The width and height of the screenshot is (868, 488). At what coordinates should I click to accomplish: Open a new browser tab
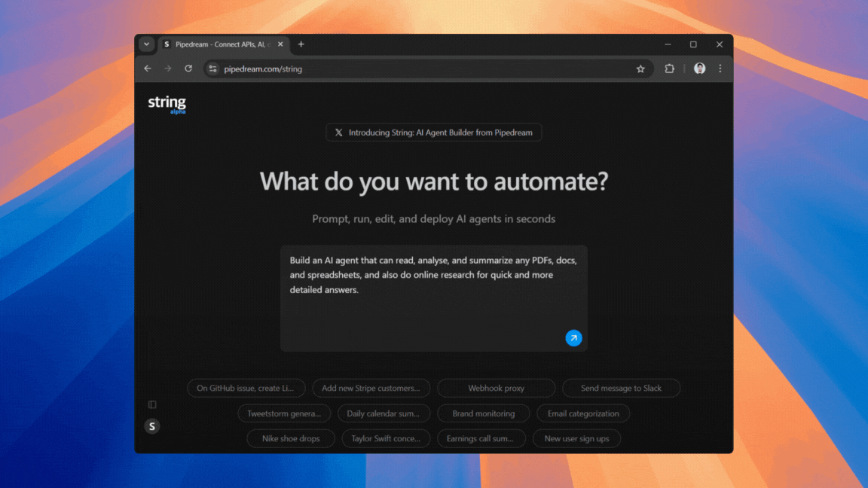point(301,44)
